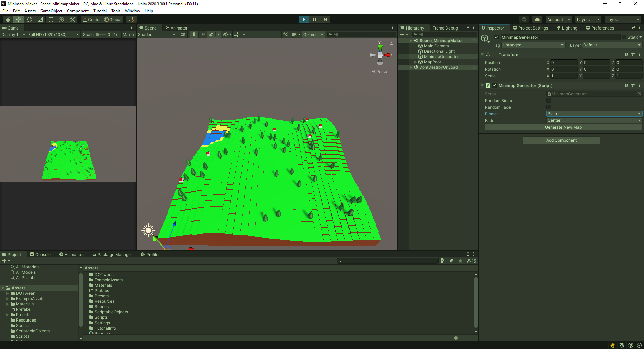Select the Hand tool in toolbar
The width and height of the screenshot is (644, 349).
click(x=8, y=19)
